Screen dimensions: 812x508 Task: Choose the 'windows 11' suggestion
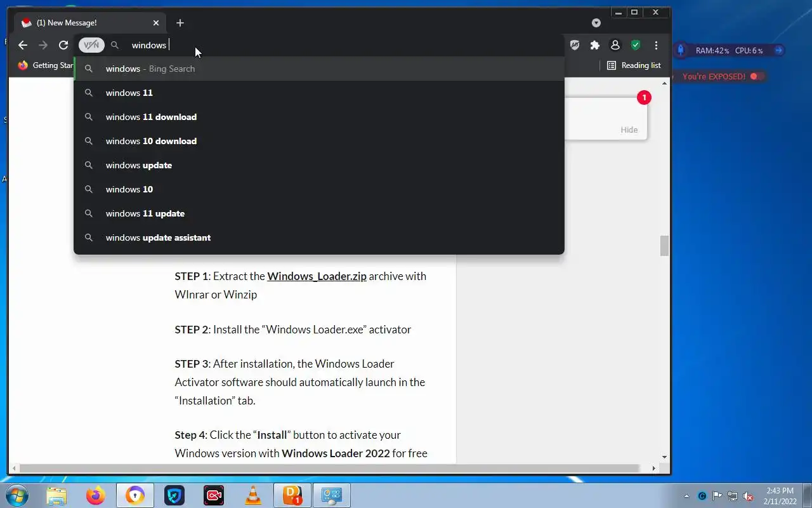click(x=319, y=93)
